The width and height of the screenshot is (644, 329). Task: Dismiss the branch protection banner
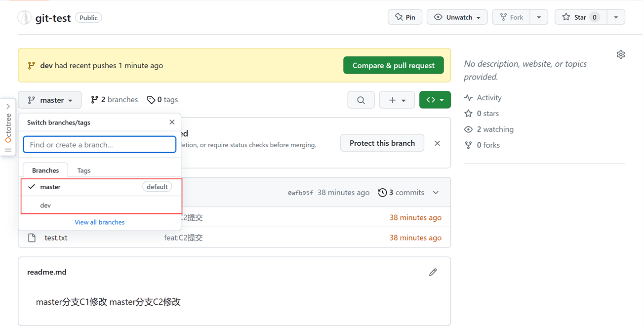tap(437, 143)
